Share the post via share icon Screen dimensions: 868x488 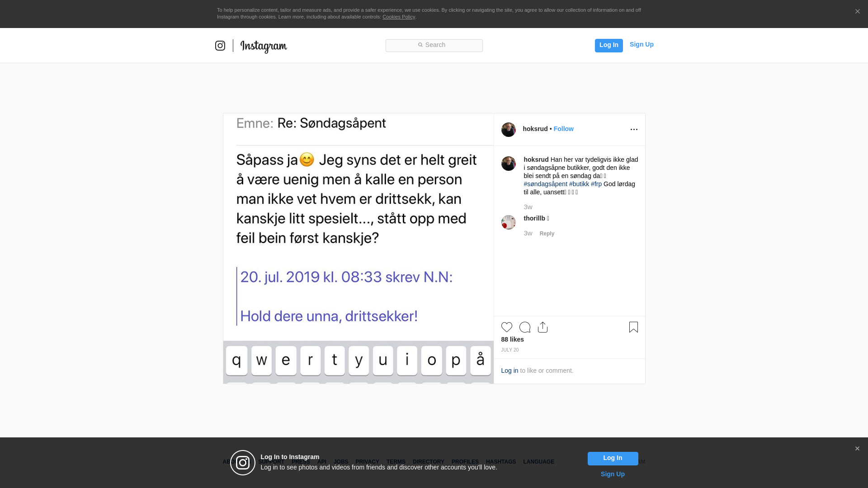543,327
